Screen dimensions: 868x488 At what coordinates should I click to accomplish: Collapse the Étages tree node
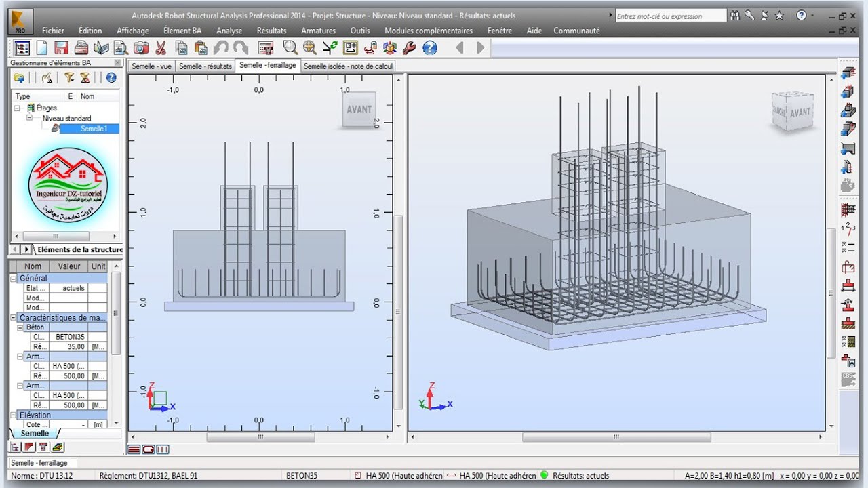(18, 108)
